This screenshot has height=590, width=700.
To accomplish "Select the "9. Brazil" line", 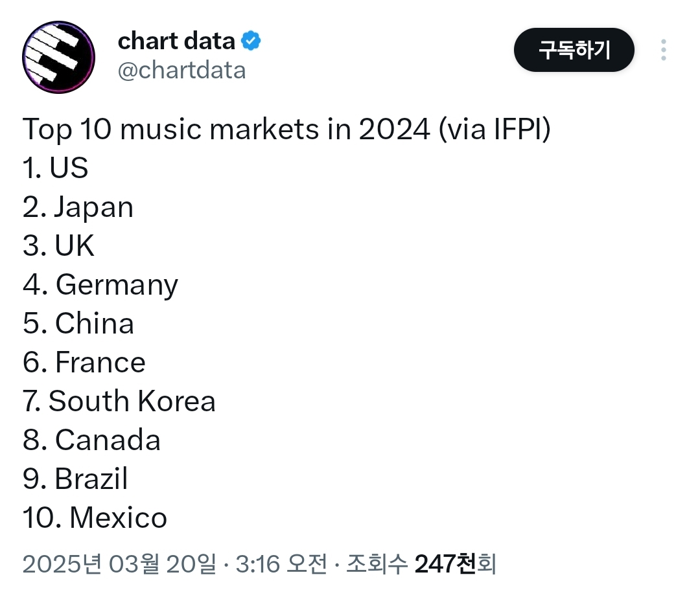I will [x=75, y=479].
